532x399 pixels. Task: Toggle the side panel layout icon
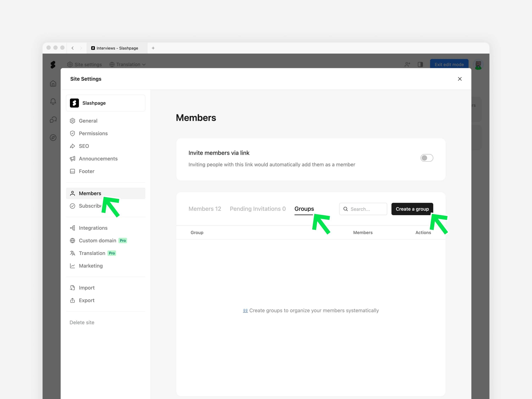(420, 64)
